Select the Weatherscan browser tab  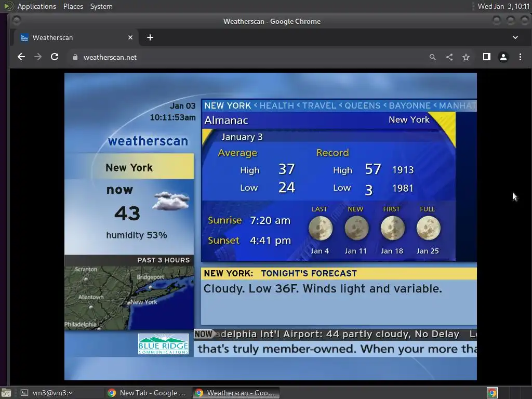click(x=77, y=37)
